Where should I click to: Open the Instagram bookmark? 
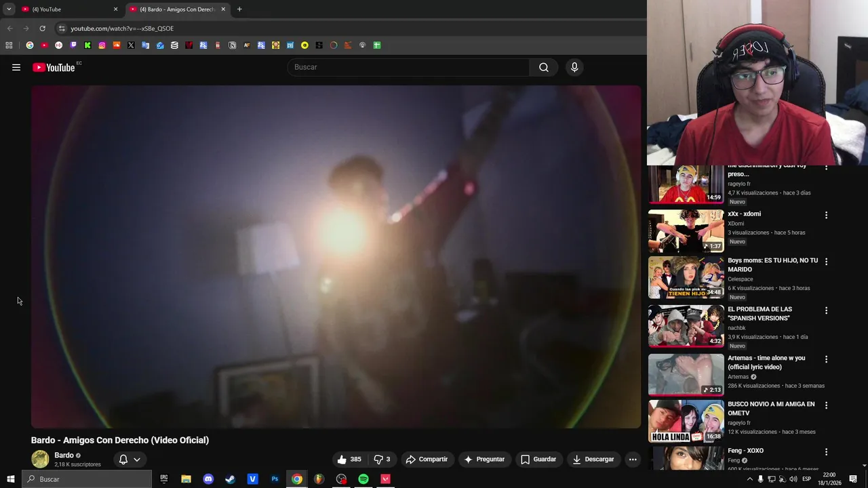point(102,45)
